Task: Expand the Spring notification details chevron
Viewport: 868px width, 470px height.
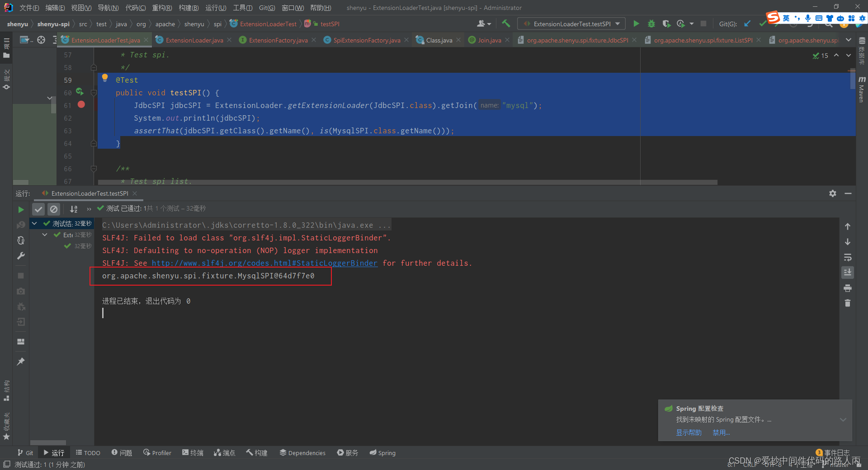Action: click(843, 420)
